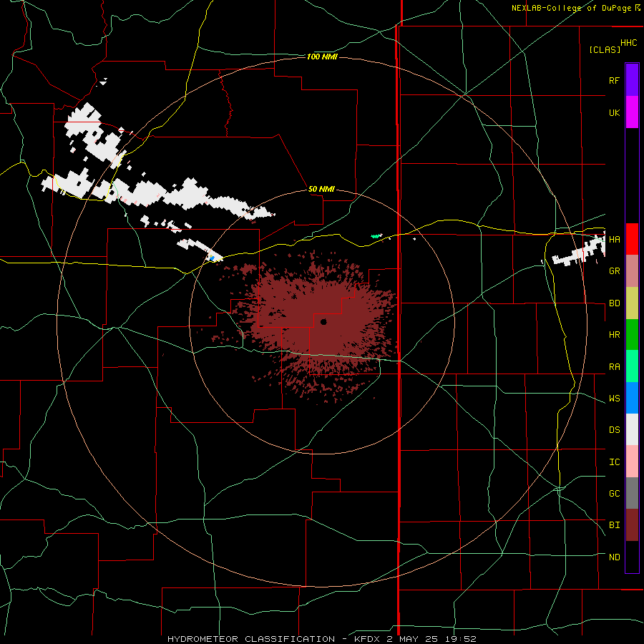Click the GR legend label
Viewport: 644px width, 644px height.
pyautogui.click(x=614, y=271)
